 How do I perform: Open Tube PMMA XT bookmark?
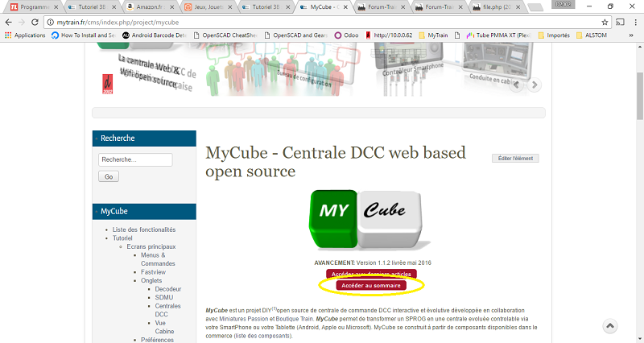coord(498,35)
